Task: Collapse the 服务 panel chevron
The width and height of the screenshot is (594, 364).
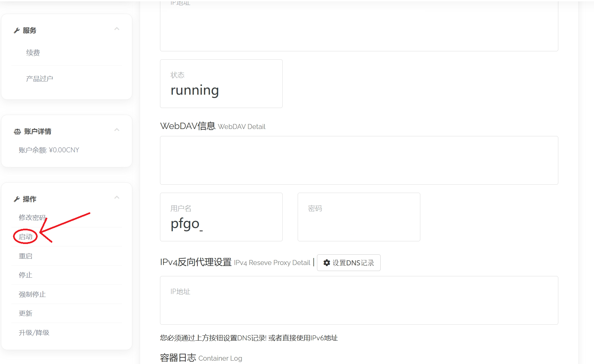Action: tap(117, 29)
